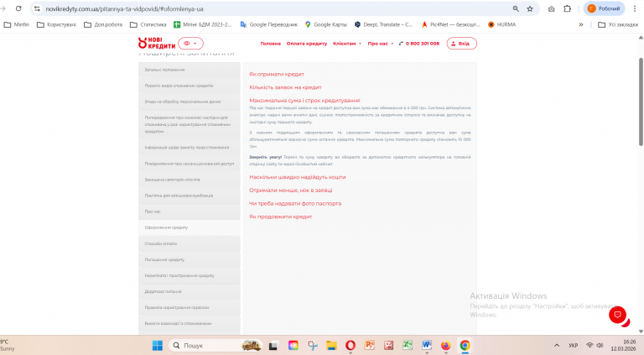The height and width of the screenshot is (355, 644).
Task: Open the camera screenshot extension icon
Action: click(x=552, y=8)
